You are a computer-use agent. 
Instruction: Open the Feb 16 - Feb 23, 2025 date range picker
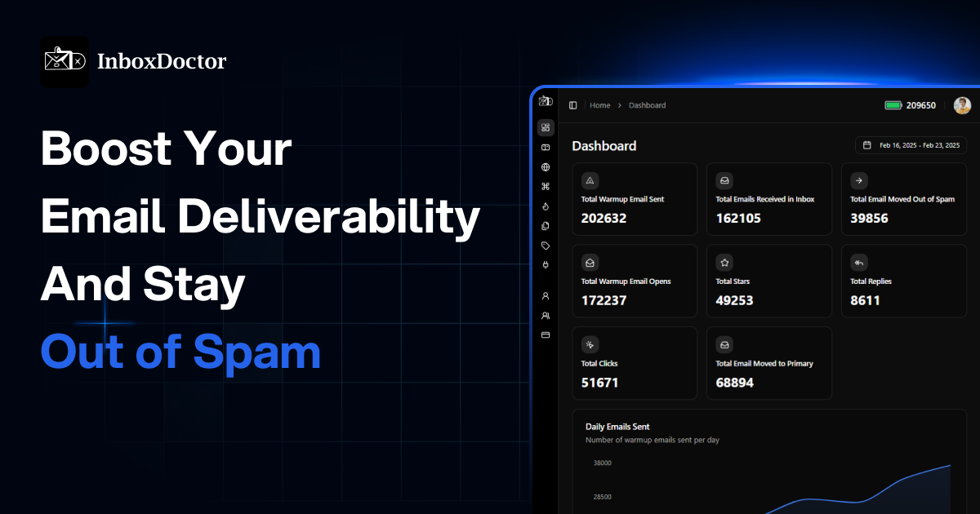pos(911,145)
